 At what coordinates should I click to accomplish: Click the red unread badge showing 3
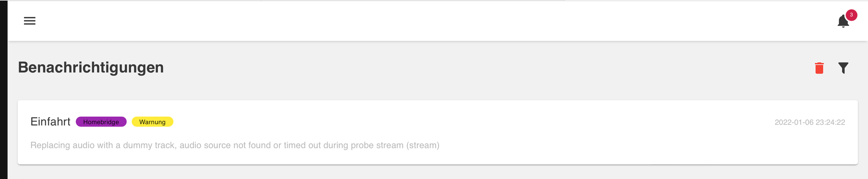[x=851, y=15]
